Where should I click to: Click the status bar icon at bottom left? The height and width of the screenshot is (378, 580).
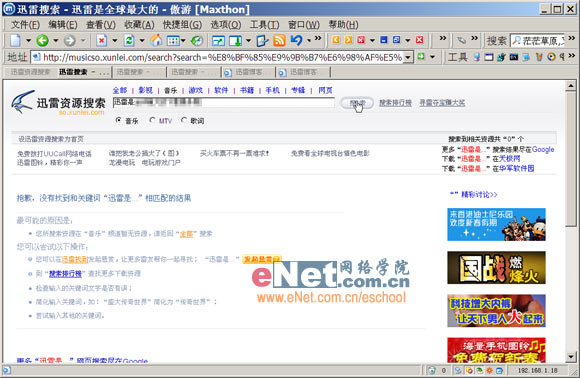click(x=6, y=370)
